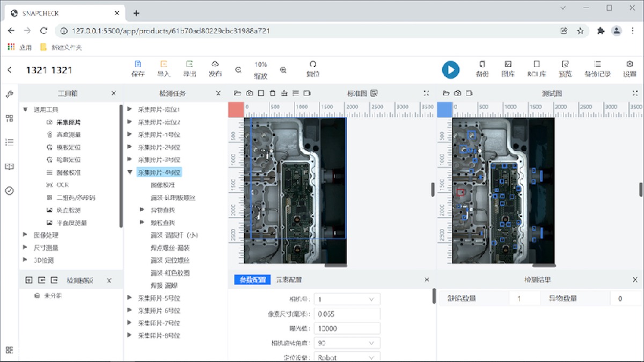The height and width of the screenshot is (362, 644).
Task: Go back using the arrow beside 1321 1321
Action: click(x=9, y=70)
